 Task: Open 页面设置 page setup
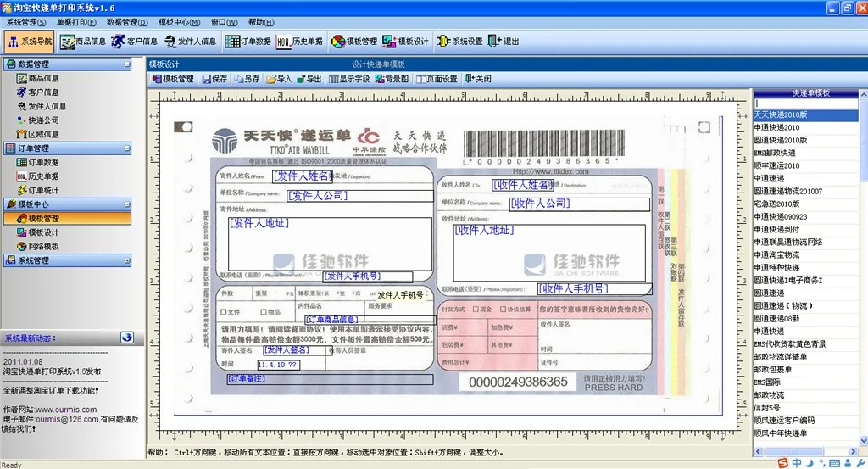(437, 79)
